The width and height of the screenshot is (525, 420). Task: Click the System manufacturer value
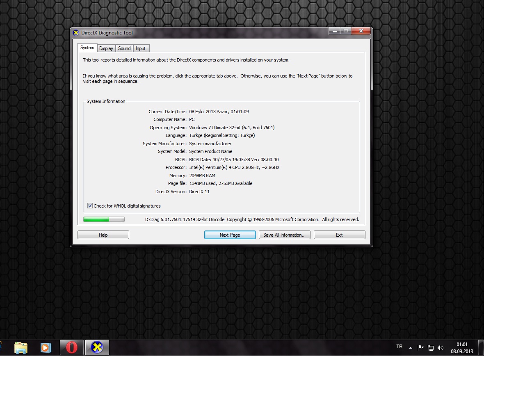210,144
